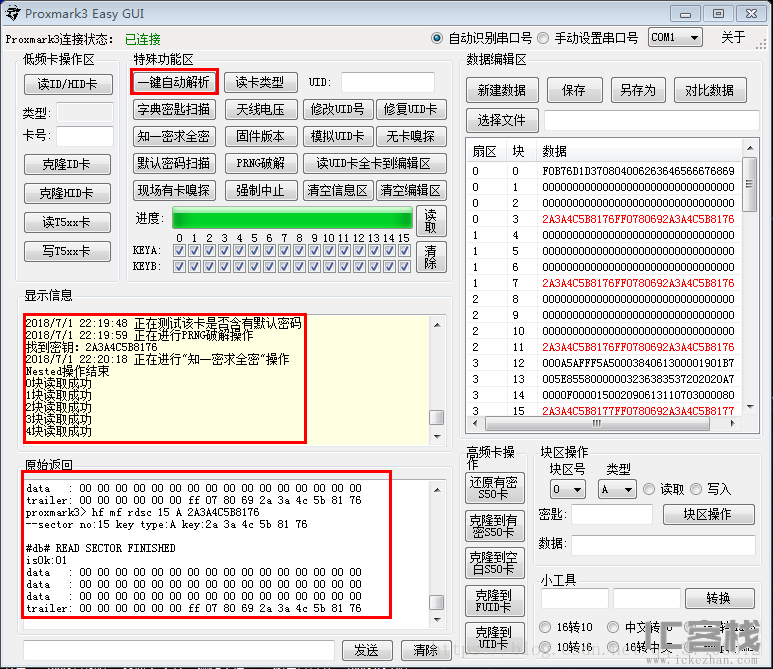Clear info area with 清空信息区
The width and height of the screenshot is (773, 669).
coord(337,190)
